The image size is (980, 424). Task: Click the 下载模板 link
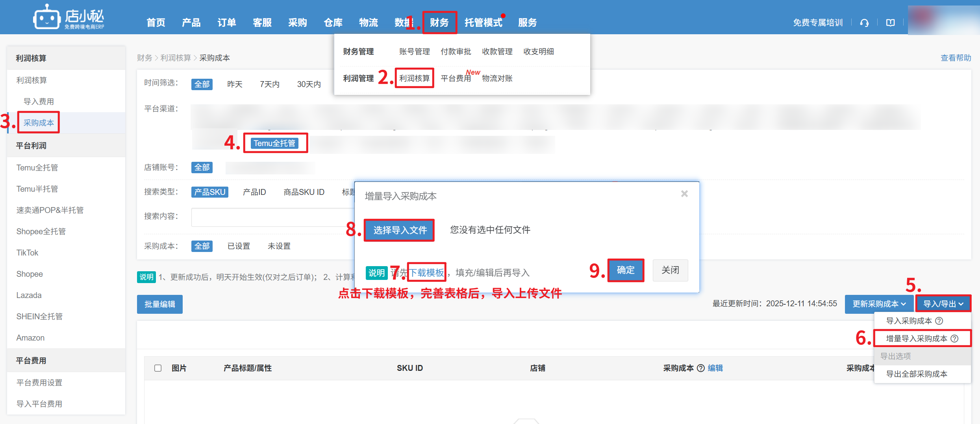[427, 272]
